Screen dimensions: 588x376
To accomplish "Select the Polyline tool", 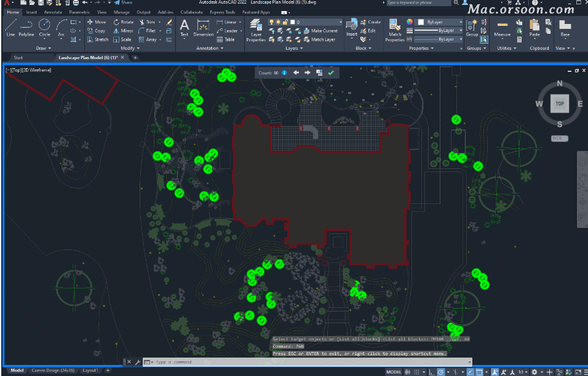I will tap(26, 27).
